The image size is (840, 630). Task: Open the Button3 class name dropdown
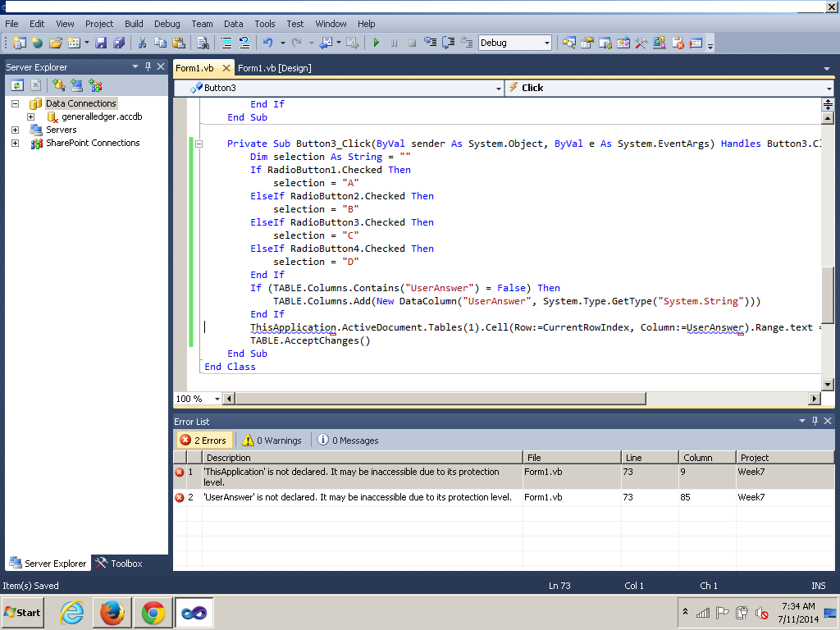click(x=498, y=88)
